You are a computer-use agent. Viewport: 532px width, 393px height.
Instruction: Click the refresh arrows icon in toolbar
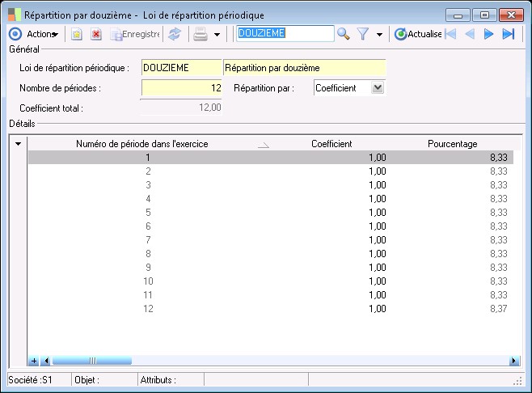tap(175, 34)
